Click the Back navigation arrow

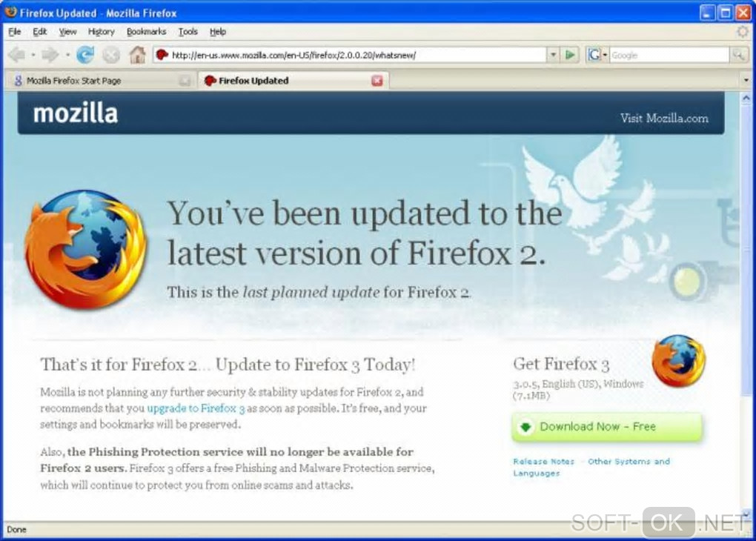(17, 55)
